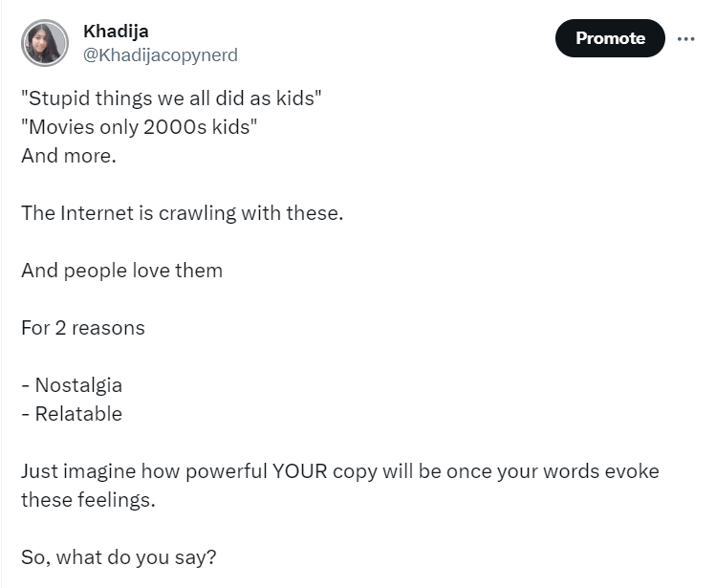Click the "- Nostalgia" bullet item

point(72,385)
